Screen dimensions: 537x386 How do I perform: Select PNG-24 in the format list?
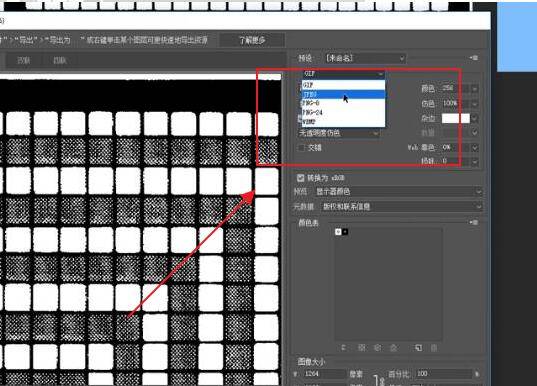click(x=344, y=112)
